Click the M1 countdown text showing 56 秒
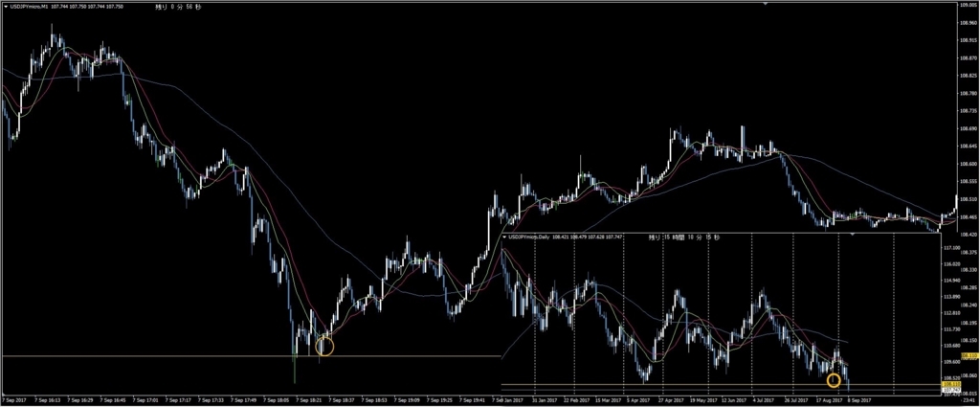 [x=179, y=7]
